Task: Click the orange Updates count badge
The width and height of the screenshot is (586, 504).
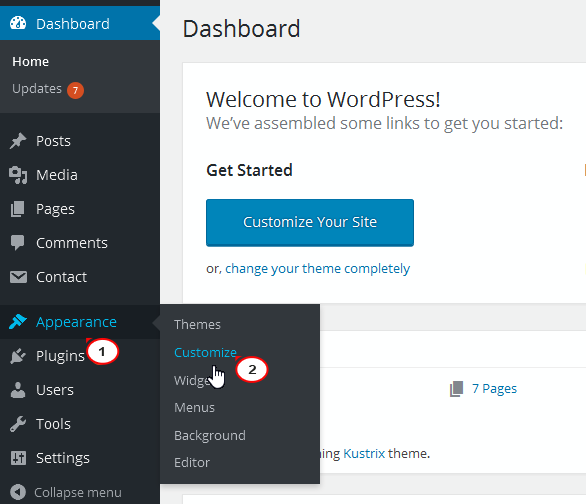Action: pos(75,90)
